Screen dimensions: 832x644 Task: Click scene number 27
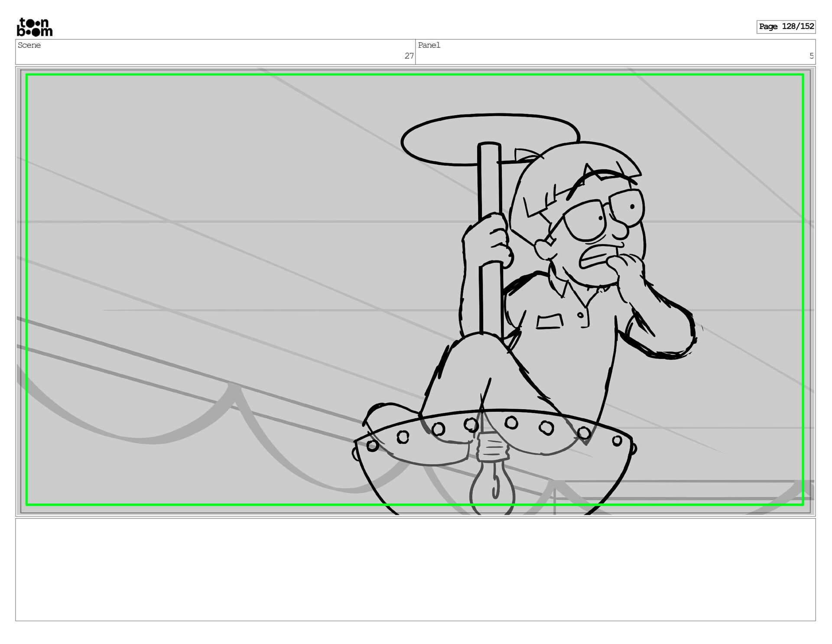coord(409,56)
